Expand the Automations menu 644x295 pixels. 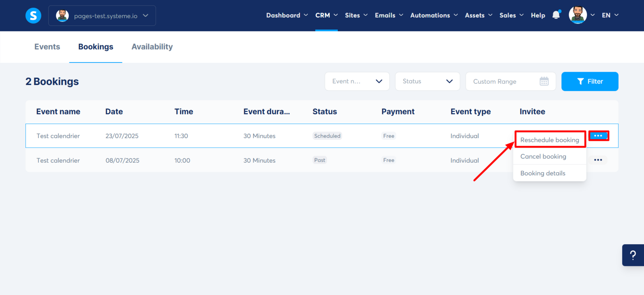pyautogui.click(x=434, y=15)
